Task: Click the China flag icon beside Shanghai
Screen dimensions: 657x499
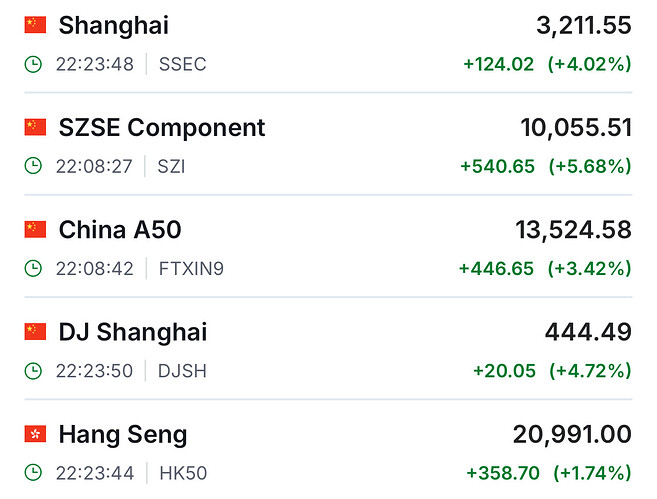Action: pos(36,25)
